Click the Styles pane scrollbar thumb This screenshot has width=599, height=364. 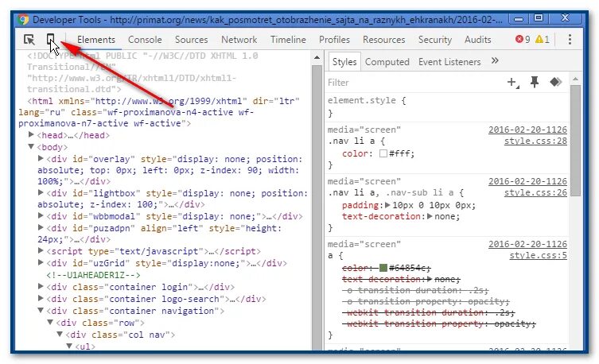tap(575, 141)
